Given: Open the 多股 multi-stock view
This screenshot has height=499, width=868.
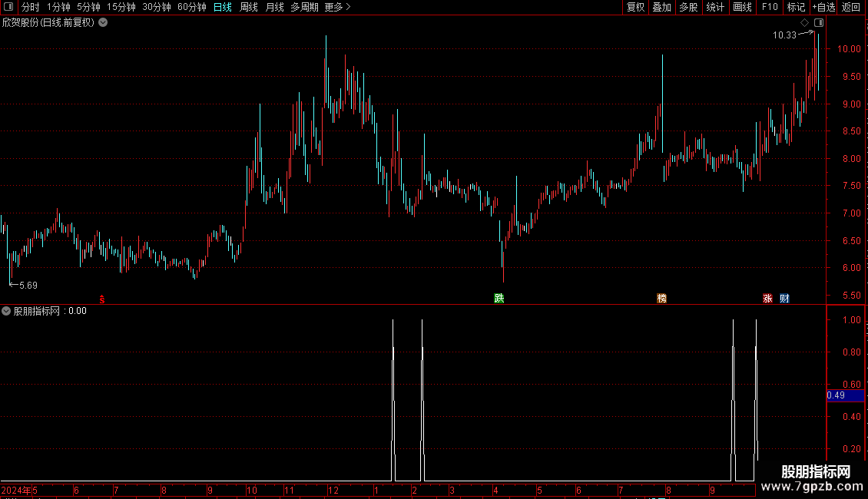Looking at the screenshot, I should click(688, 7).
